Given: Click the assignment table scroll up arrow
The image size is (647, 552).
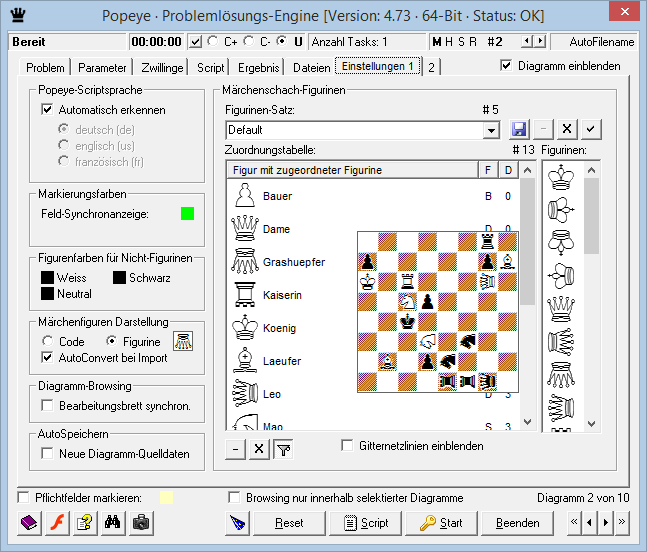Looking at the screenshot, I should point(527,170).
